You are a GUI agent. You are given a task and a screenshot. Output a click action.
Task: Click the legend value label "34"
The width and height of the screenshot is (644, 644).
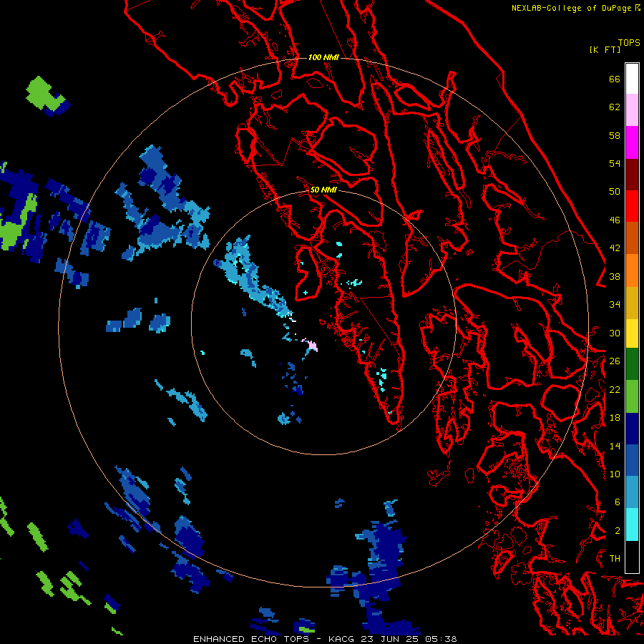(615, 305)
